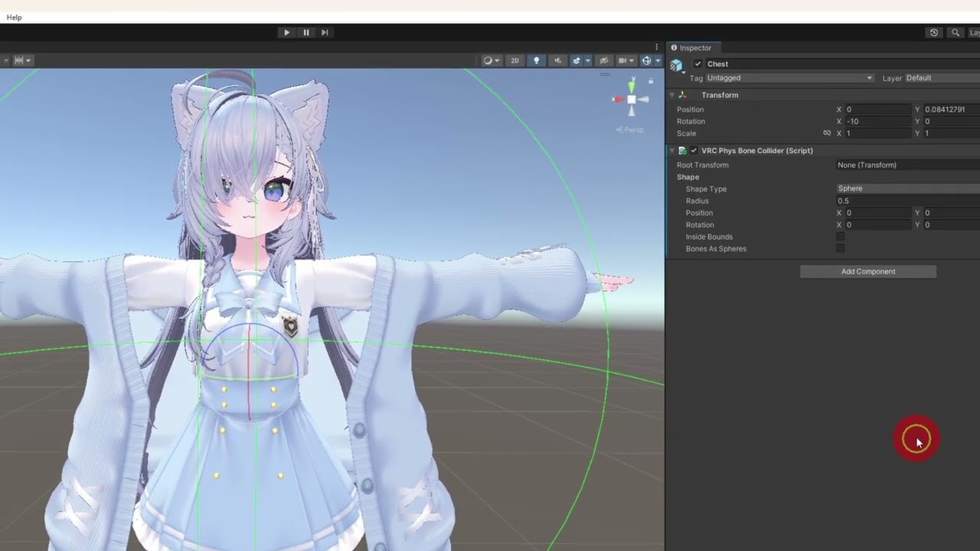Open the scene draw mode dropdown
Viewport: 980px width, 551px height.
point(491,60)
